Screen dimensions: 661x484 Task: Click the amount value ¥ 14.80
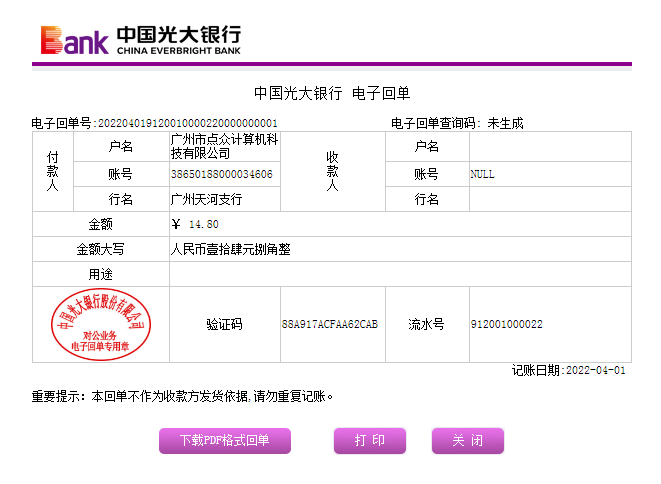click(x=196, y=224)
